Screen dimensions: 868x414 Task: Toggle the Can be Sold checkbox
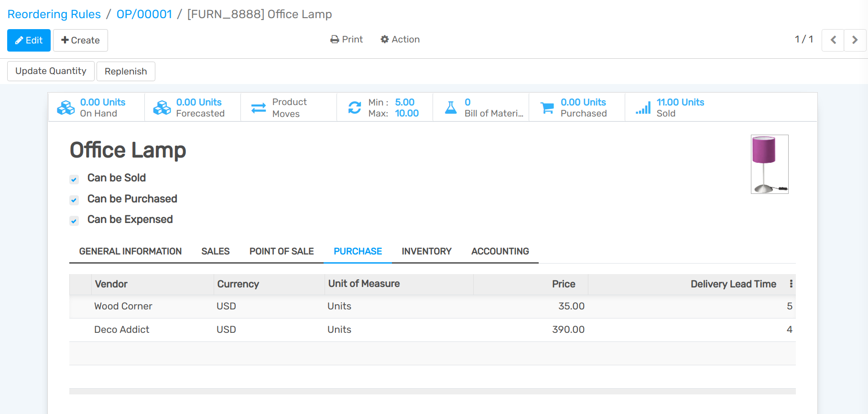pos(74,180)
